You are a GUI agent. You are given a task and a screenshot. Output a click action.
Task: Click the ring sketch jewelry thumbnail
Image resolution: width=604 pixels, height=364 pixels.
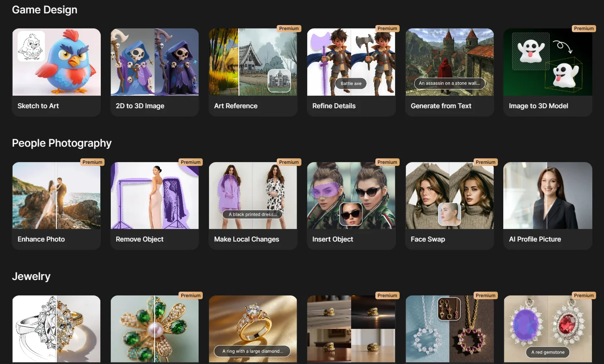56,329
